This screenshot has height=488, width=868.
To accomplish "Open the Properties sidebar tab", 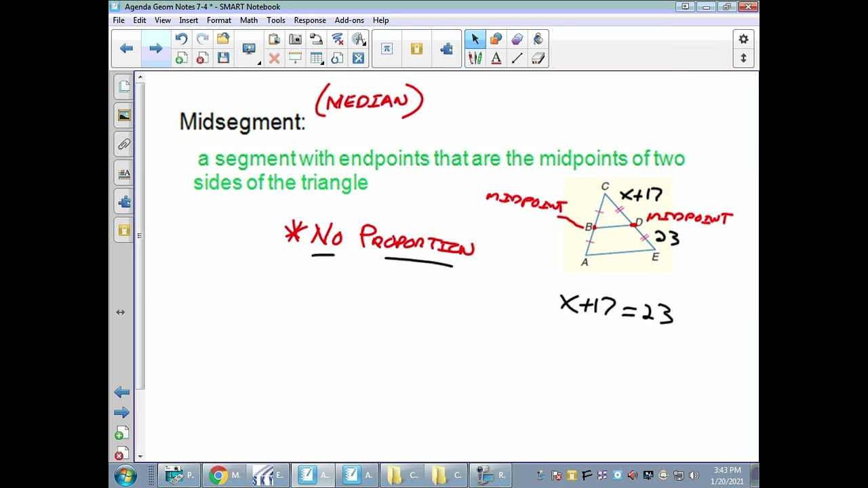I will (x=123, y=173).
